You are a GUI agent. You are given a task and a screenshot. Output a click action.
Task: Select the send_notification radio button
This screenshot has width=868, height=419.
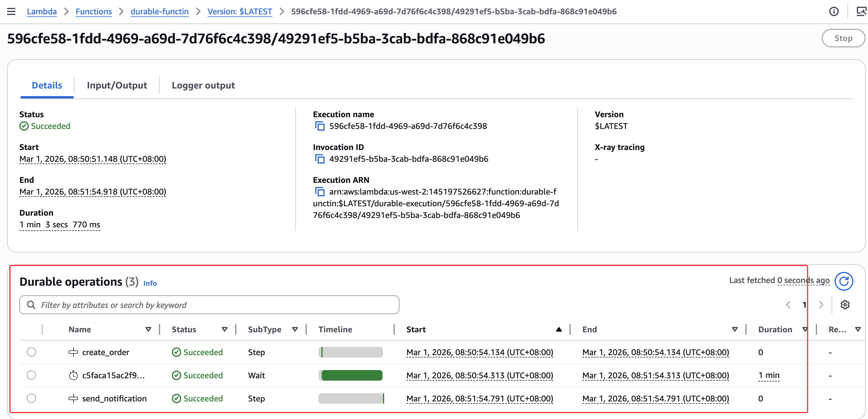pos(31,398)
